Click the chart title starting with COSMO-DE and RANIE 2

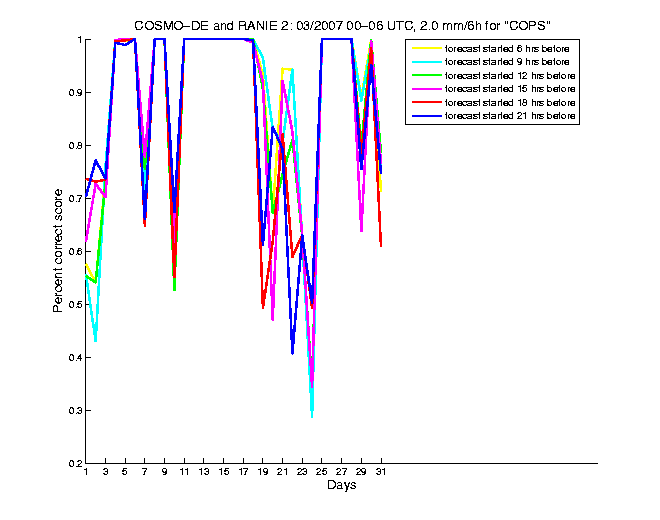pyautogui.click(x=342, y=26)
